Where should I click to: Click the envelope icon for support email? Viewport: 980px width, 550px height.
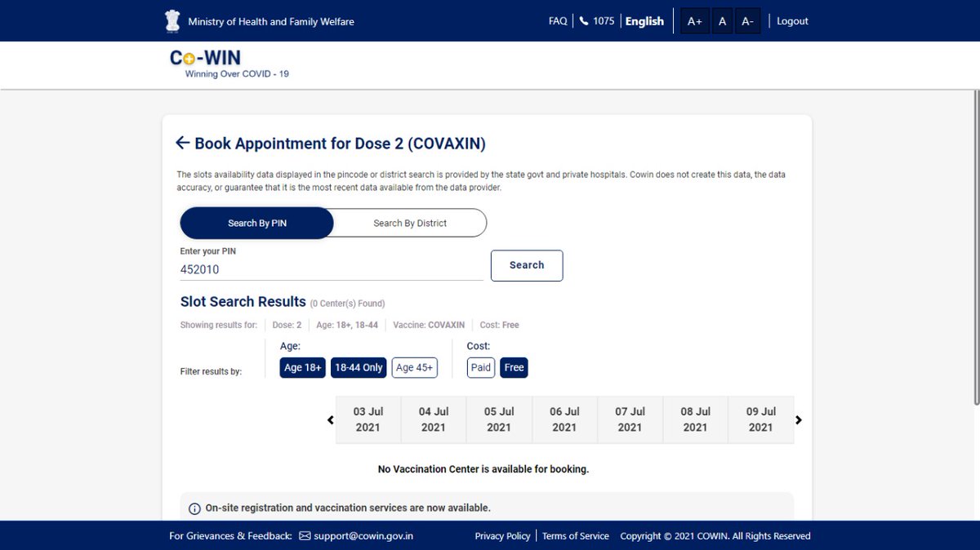click(305, 536)
